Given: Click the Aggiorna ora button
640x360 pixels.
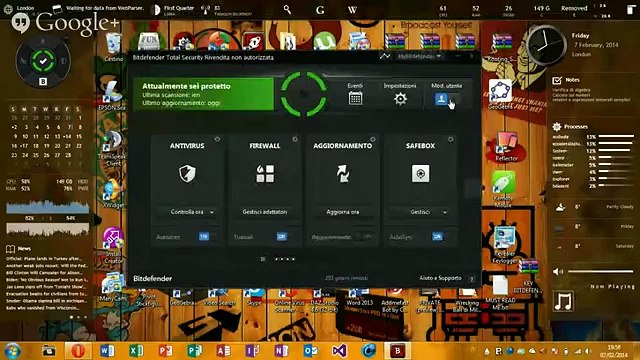Looking at the screenshot, I should click(x=343, y=212).
